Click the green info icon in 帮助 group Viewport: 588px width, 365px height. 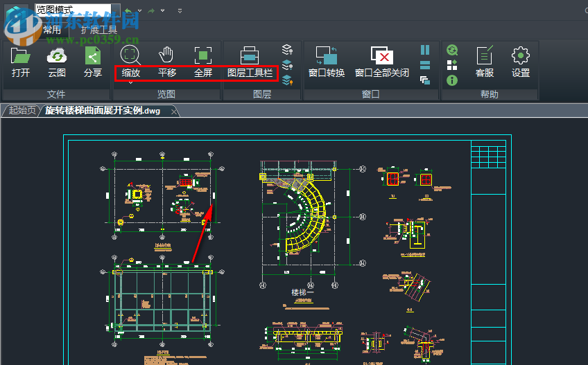452,80
